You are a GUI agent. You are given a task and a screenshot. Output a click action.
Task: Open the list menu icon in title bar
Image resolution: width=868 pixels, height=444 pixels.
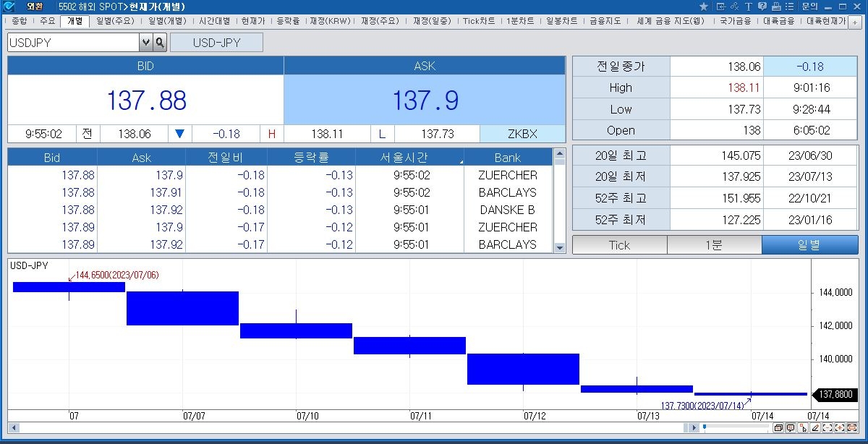(790, 7)
